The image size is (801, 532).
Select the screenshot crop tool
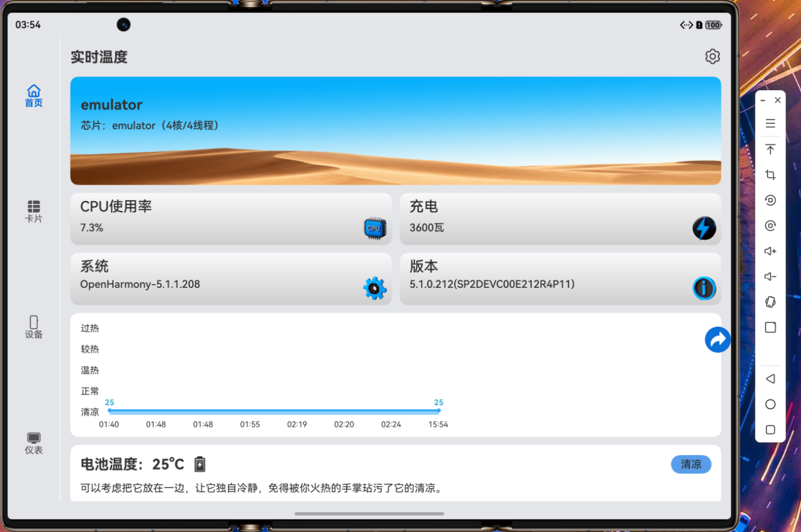pyautogui.click(x=770, y=175)
